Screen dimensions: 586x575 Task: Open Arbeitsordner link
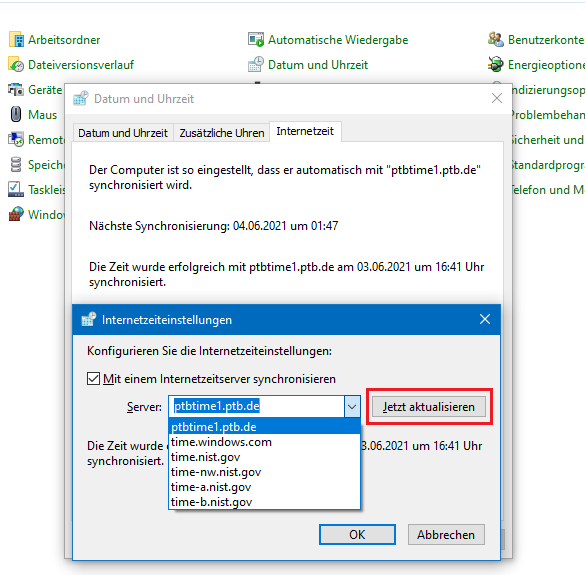click(64, 40)
